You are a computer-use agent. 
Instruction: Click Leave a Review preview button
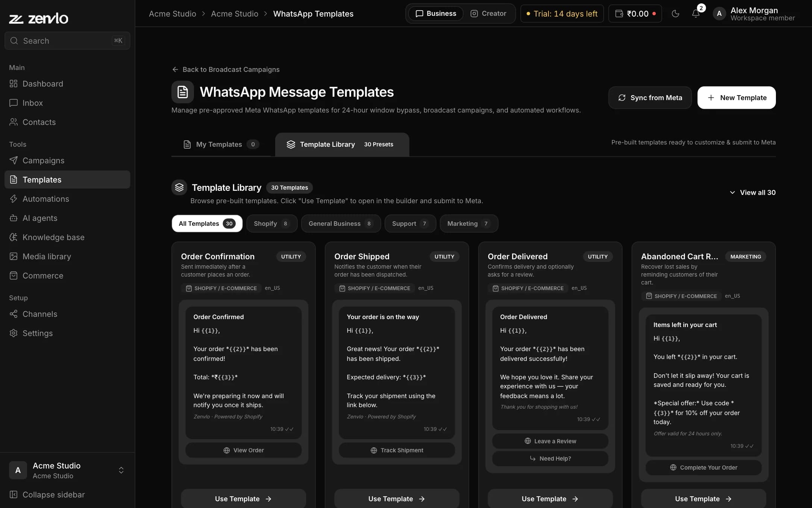(x=550, y=441)
